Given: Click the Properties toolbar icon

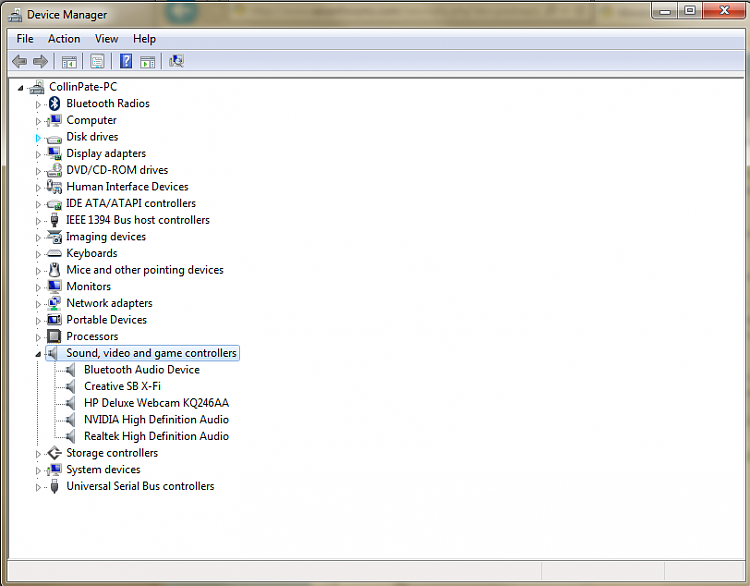Looking at the screenshot, I should click(98, 61).
